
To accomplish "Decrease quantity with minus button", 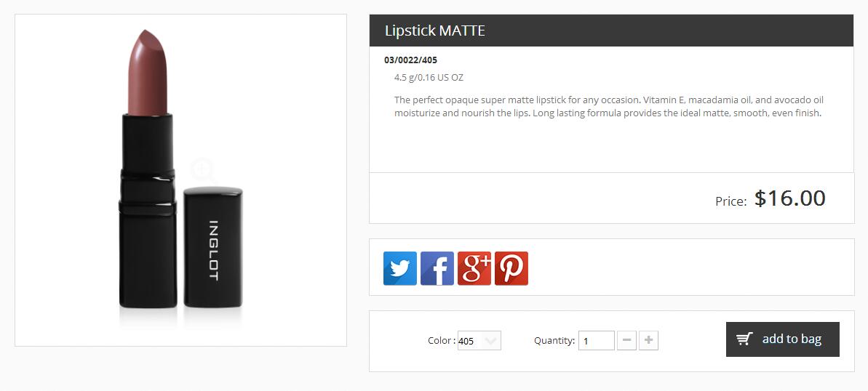I will (626, 340).
